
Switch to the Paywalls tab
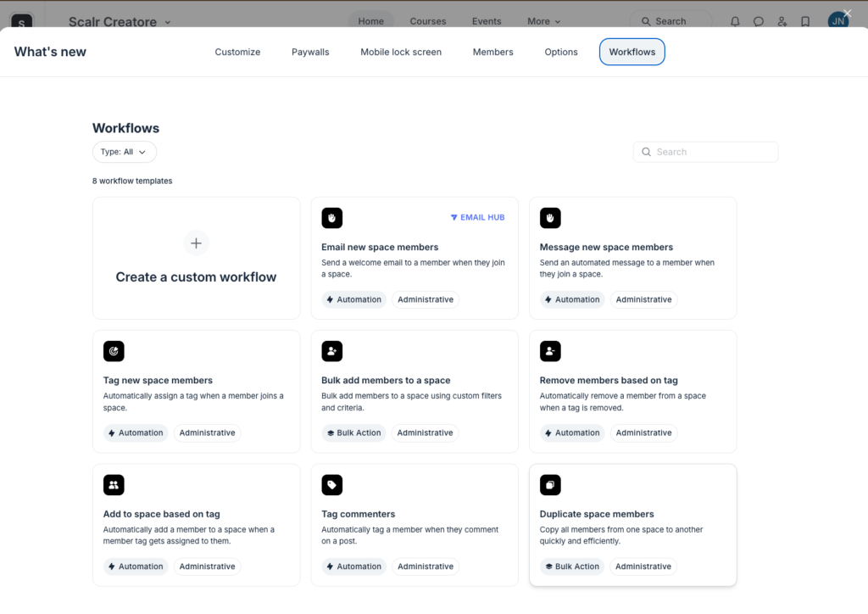(x=310, y=52)
